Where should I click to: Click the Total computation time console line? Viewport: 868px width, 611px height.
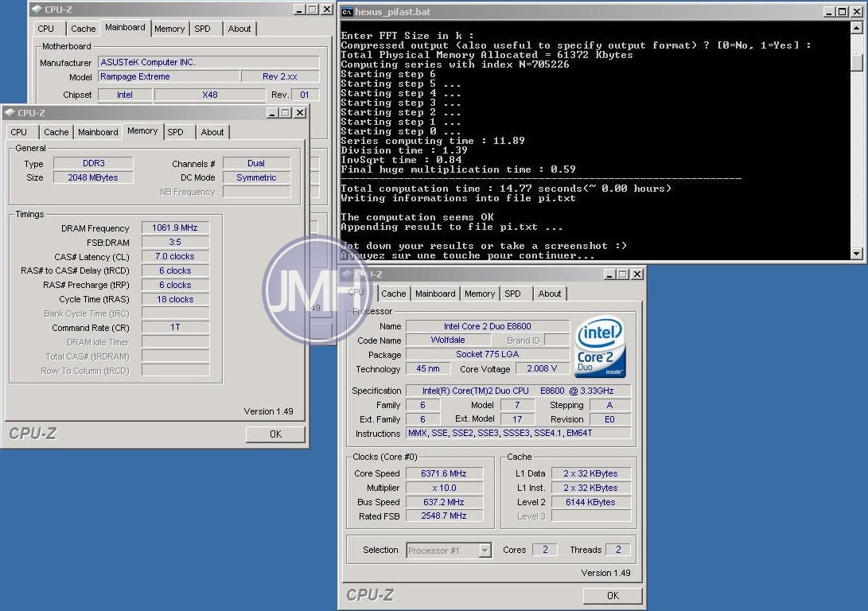(506, 189)
